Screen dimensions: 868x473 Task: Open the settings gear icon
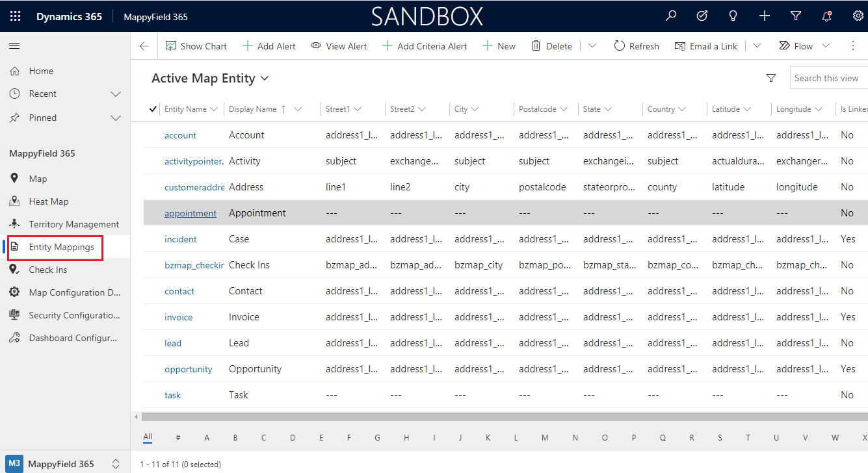pyautogui.click(x=858, y=16)
